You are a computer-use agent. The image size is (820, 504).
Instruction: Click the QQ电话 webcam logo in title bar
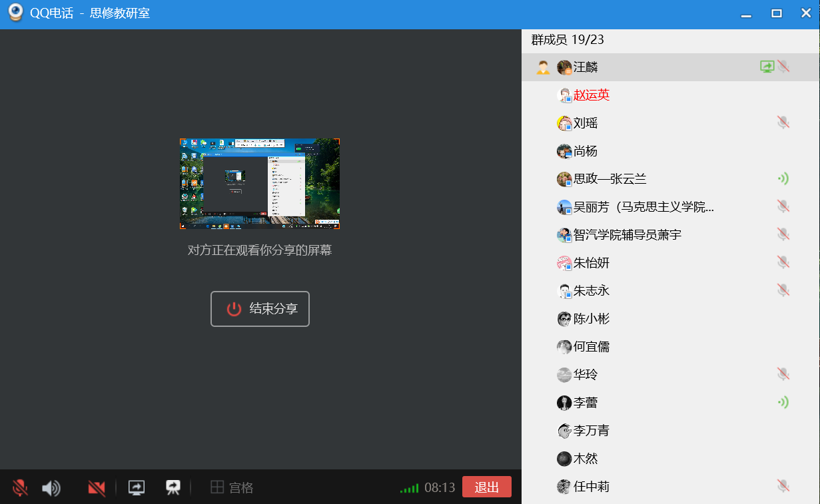15,13
